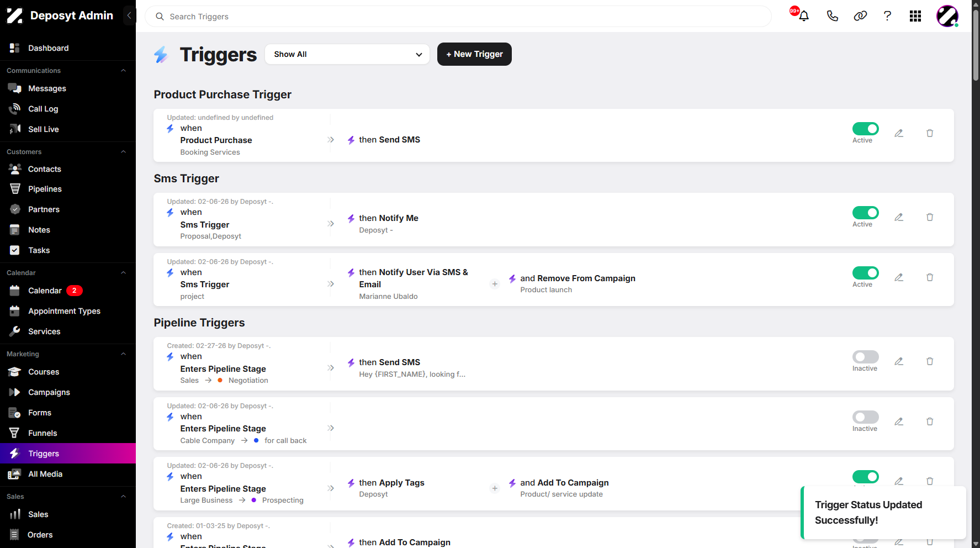The image size is (980, 548).
Task: Add action via plus before Add To Campaign
Action: tap(495, 488)
